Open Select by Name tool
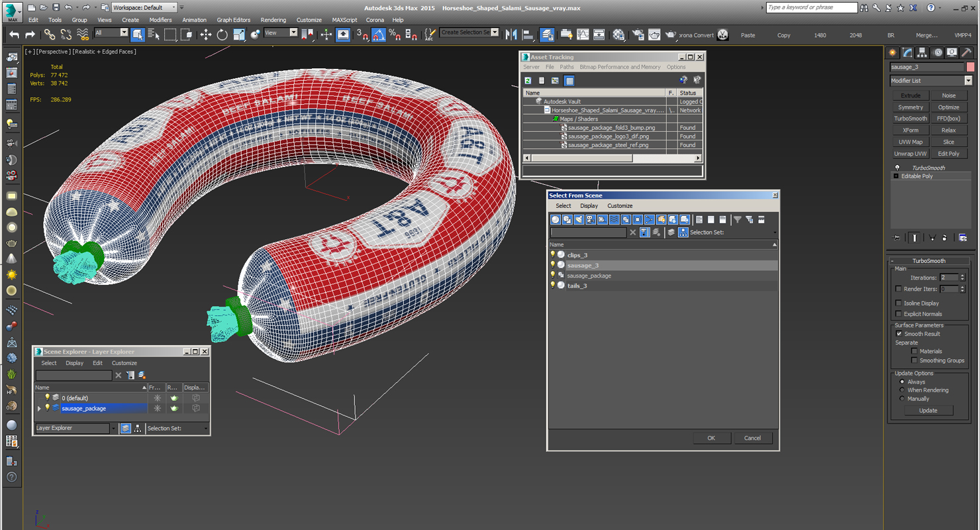This screenshot has width=980, height=530. (154, 34)
